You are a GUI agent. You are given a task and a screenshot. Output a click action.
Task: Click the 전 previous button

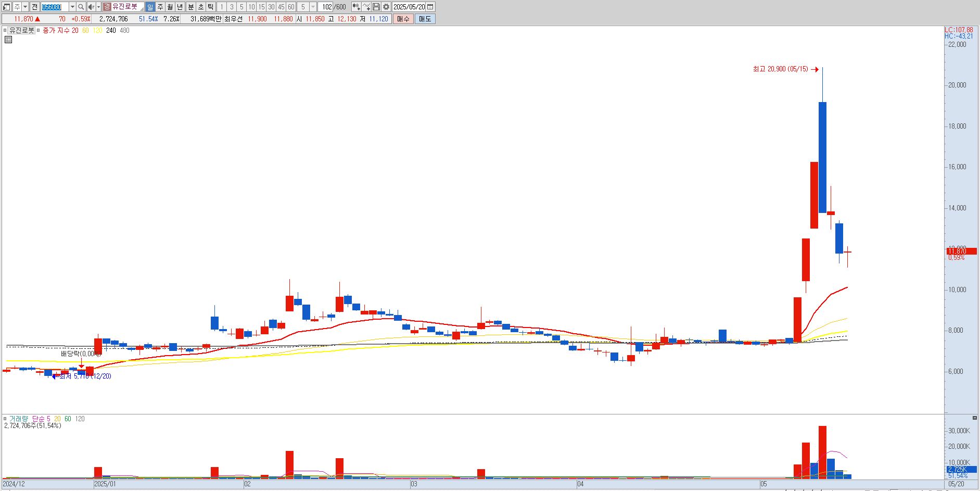pos(34,7)
